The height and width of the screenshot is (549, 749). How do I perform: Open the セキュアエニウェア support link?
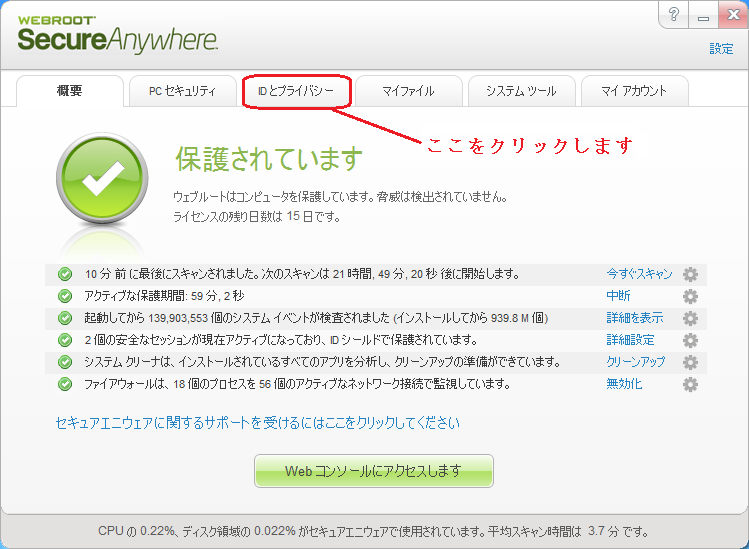point(257,423)
